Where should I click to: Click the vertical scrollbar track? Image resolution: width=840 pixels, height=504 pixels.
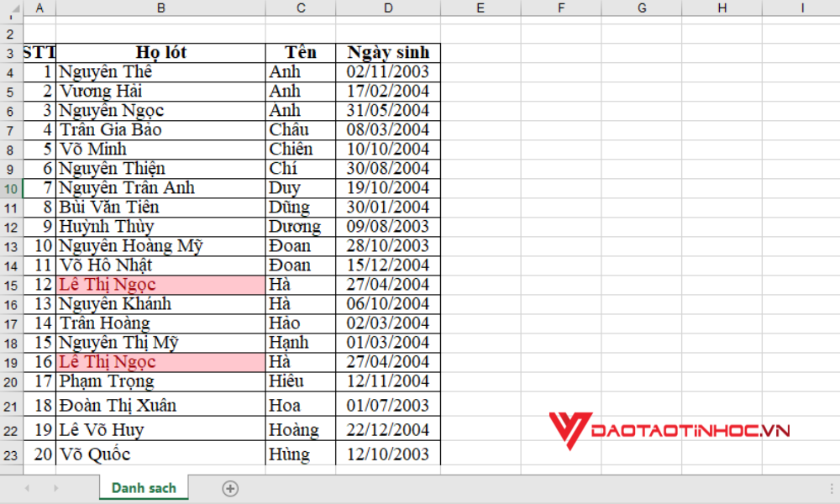click(x=833, y=252)
